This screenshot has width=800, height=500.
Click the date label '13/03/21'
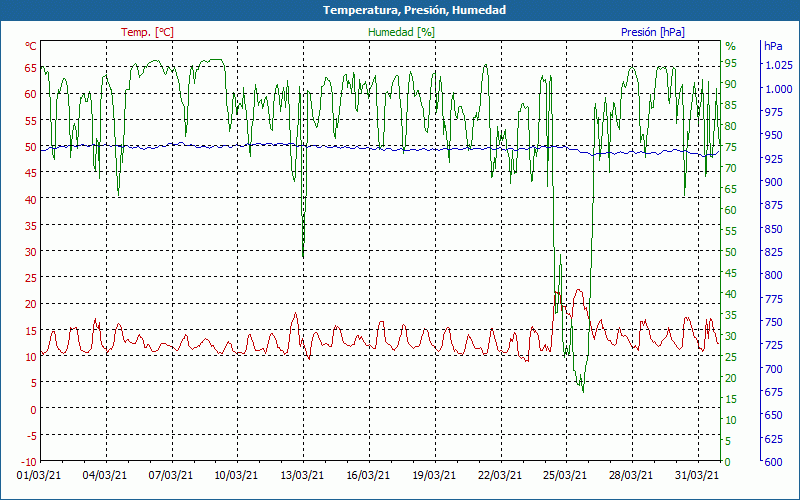(302, 475)
